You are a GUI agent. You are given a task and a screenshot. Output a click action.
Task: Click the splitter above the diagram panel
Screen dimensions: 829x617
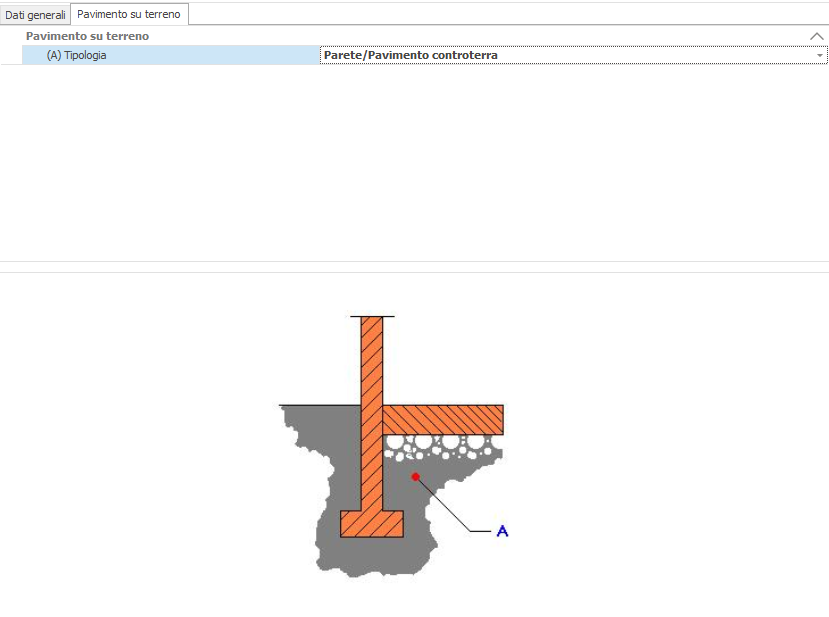point(414,267)
